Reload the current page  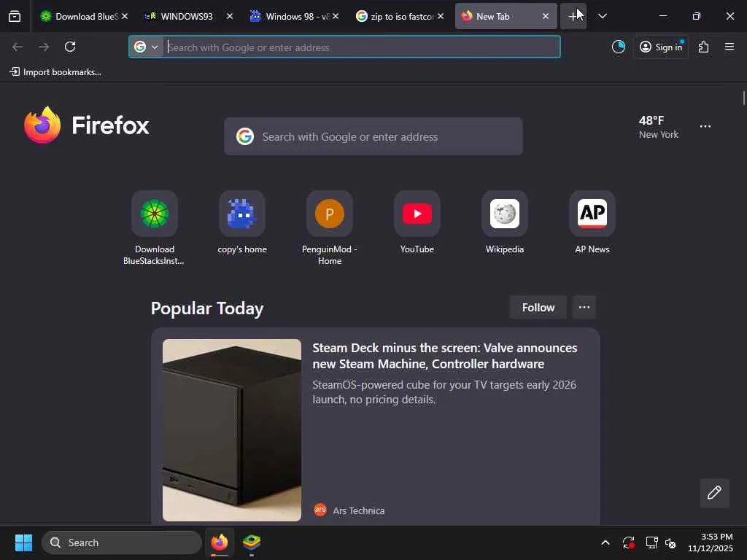click(x=70, y=47)
